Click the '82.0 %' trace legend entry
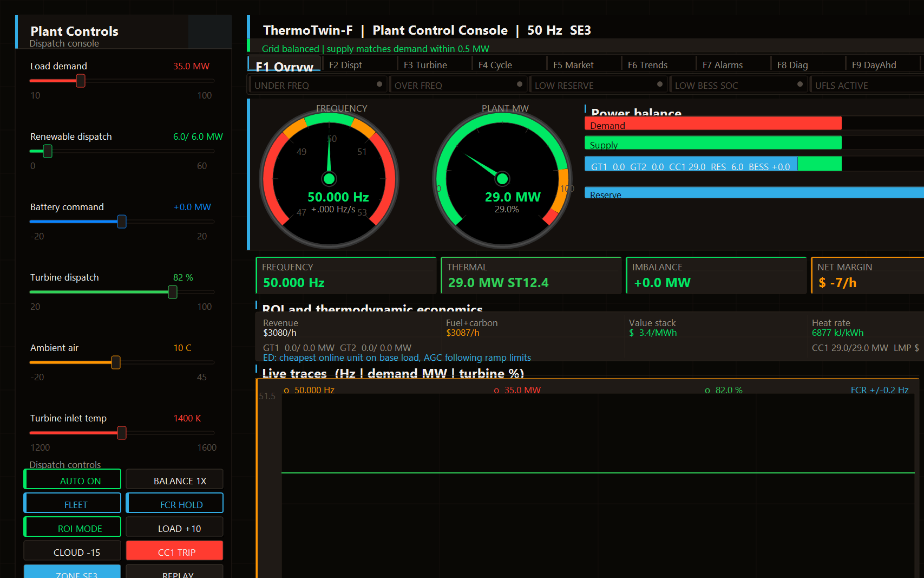The width and height of the screenshot is (924, 578). [724, 390]
